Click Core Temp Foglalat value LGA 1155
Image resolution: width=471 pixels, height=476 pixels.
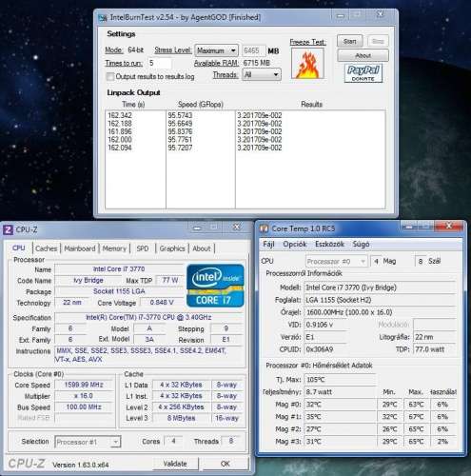click(380, 300)
